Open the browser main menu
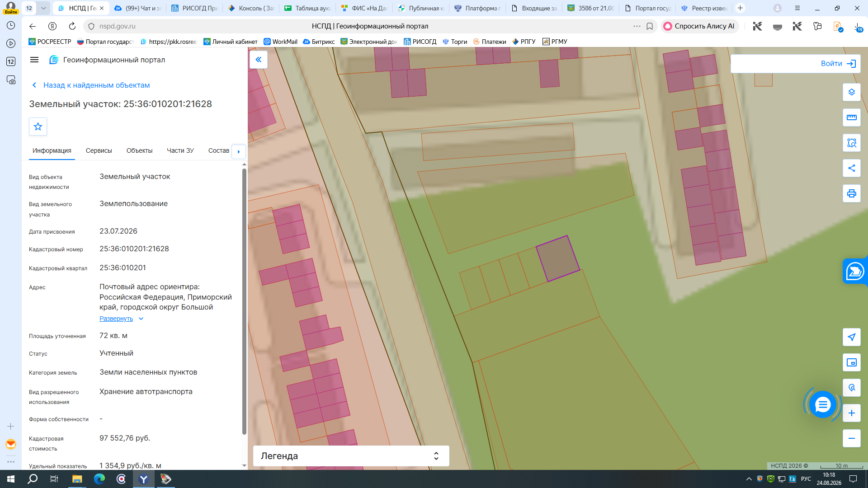 point(797,8)
